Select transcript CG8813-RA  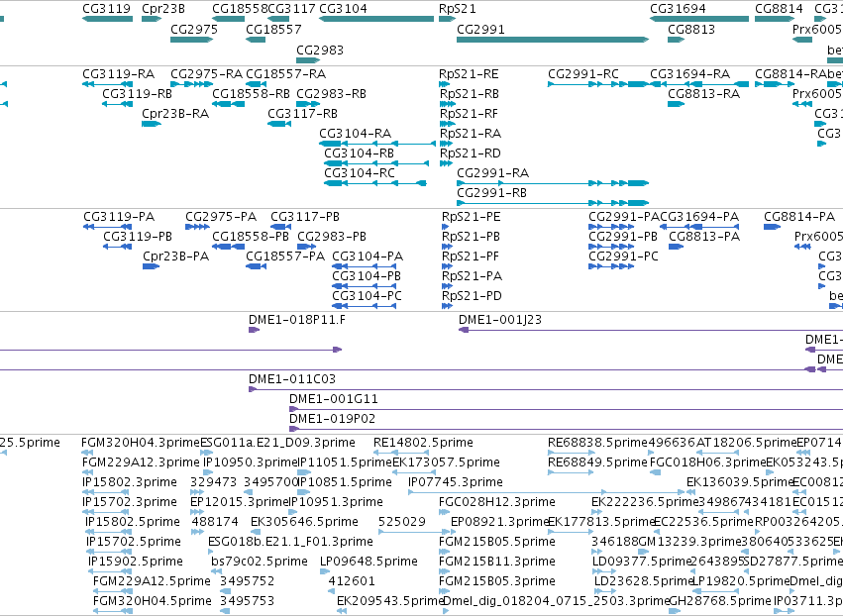pyautogui.click(x=677, y=104)
